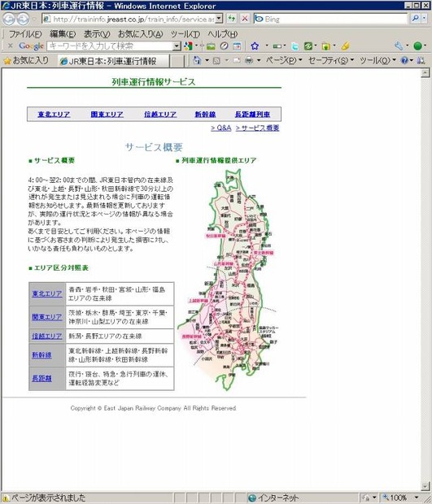
Task: Click the green circle status icon
Action: tap(417, 46)
